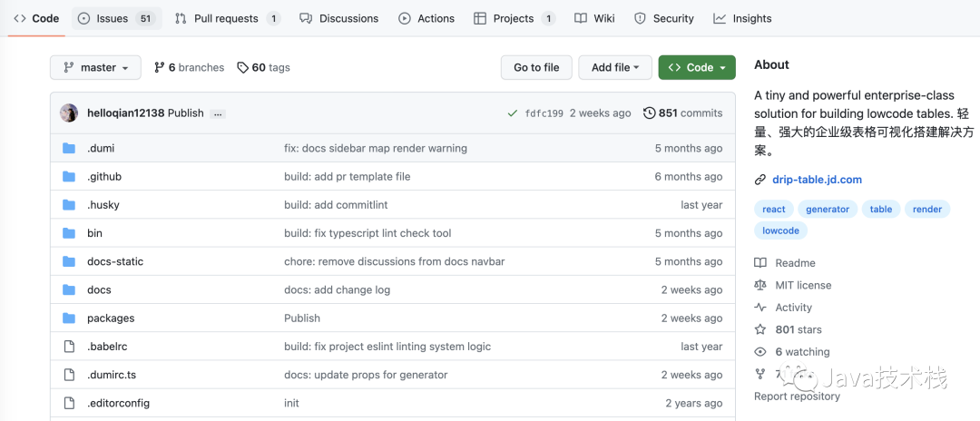Expand the Add file dropdown
Image resolution: width=980 pixels, height=421 pixels.
click(615, 68)
